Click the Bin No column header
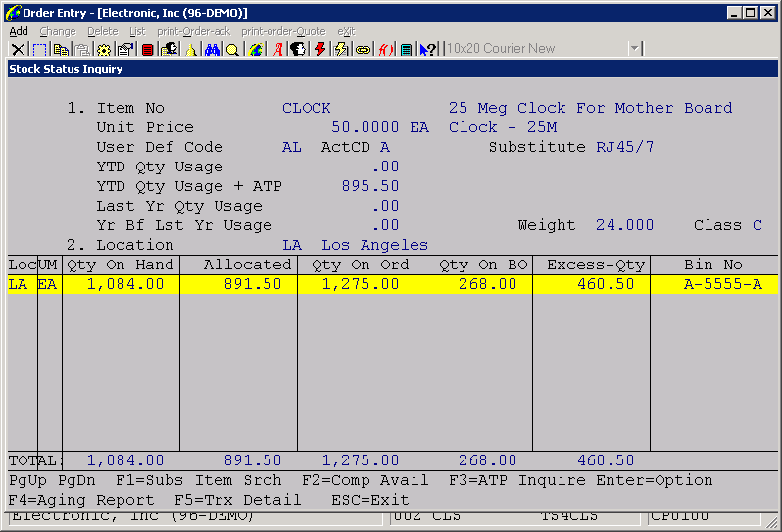This screenshot has width=782, height=532. (x=713, y=265)
